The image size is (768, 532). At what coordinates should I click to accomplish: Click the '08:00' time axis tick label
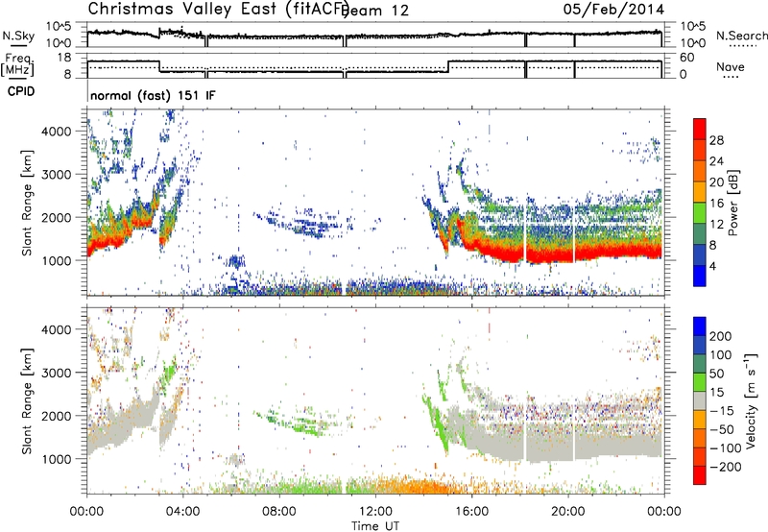279,512
